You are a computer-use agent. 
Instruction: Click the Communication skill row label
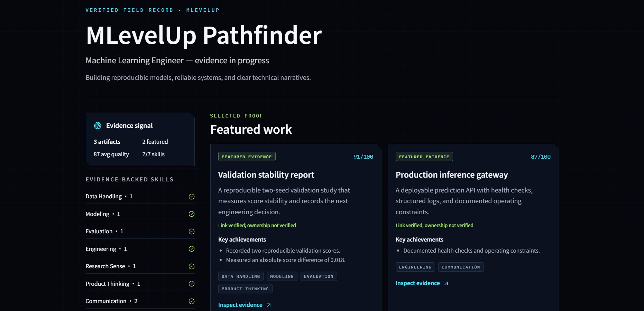(x=112, y=301)
